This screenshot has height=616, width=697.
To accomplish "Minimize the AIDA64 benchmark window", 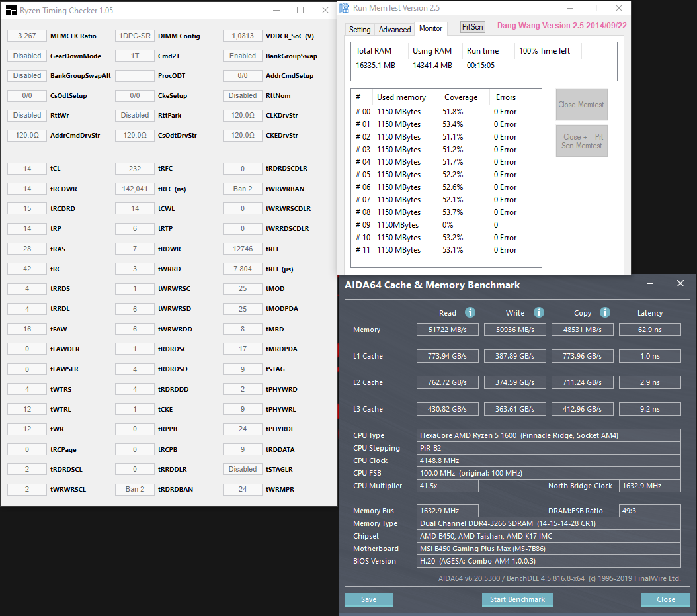I will pyautogui.click(x=650, y=284).
